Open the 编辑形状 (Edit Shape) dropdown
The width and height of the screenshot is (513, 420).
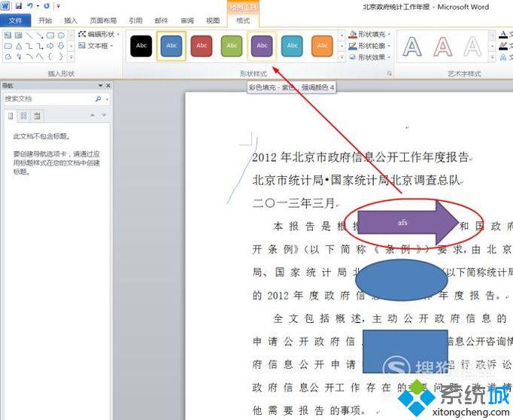(x=99, y=34)
